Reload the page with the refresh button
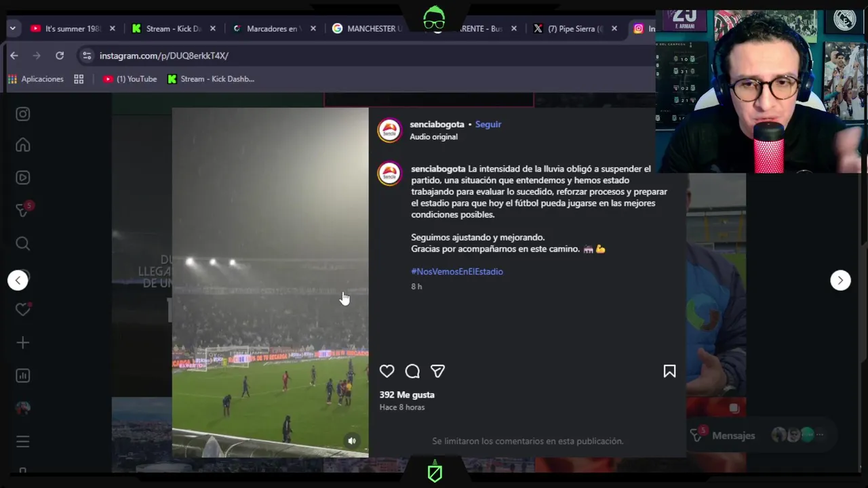Screen dimensions: 868x488 pyautogui.click(x=60, y=56)
